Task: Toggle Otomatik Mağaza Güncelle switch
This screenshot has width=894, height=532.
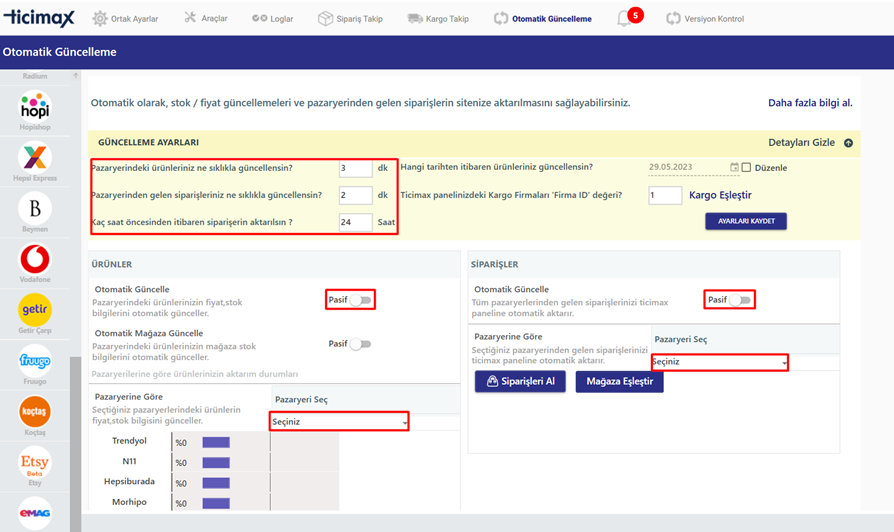Action: (x=360, y=344)
